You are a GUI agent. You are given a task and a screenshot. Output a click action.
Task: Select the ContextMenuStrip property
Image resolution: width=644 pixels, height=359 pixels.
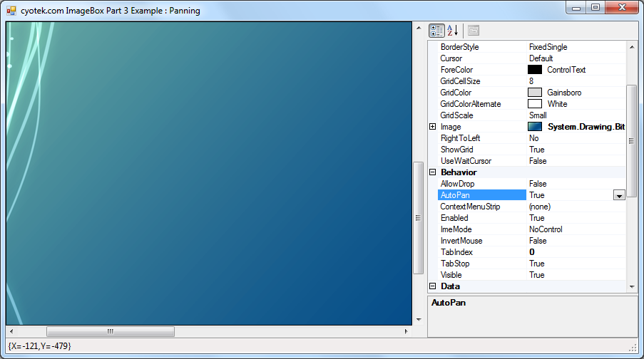[x=470, y=207]
